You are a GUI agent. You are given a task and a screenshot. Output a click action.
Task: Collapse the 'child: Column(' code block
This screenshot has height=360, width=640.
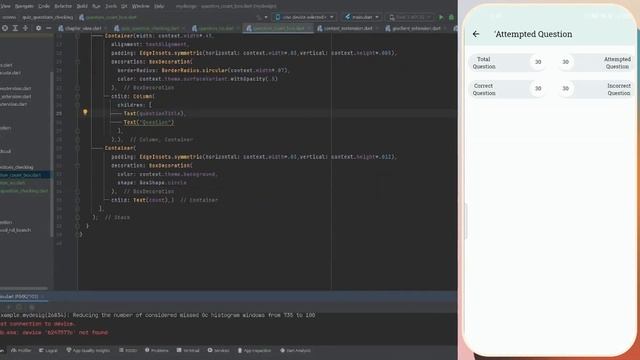(77, 96)
